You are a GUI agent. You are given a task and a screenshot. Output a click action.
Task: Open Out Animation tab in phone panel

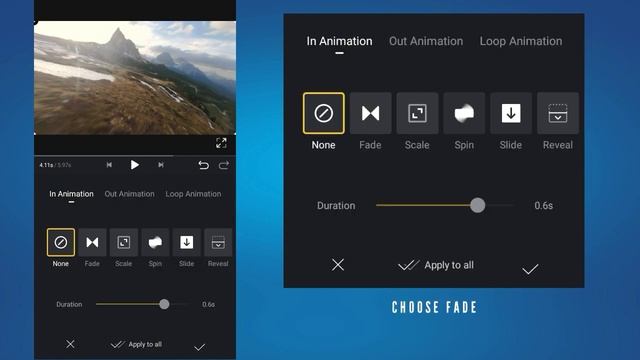point(129,194)
